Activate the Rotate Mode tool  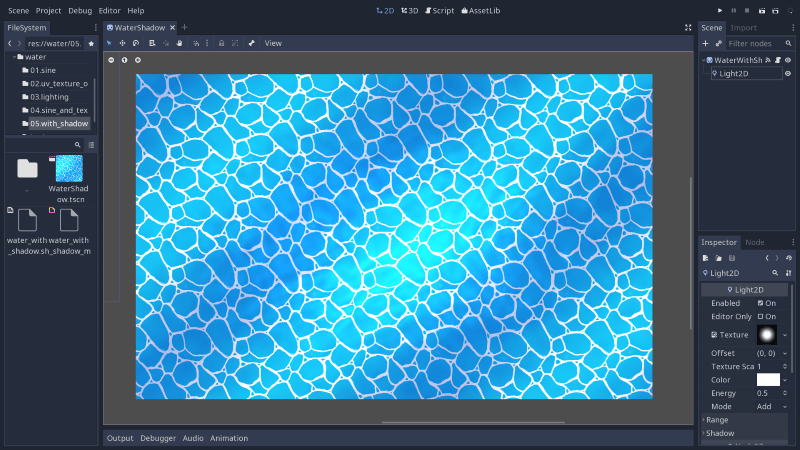click(136, 43)
